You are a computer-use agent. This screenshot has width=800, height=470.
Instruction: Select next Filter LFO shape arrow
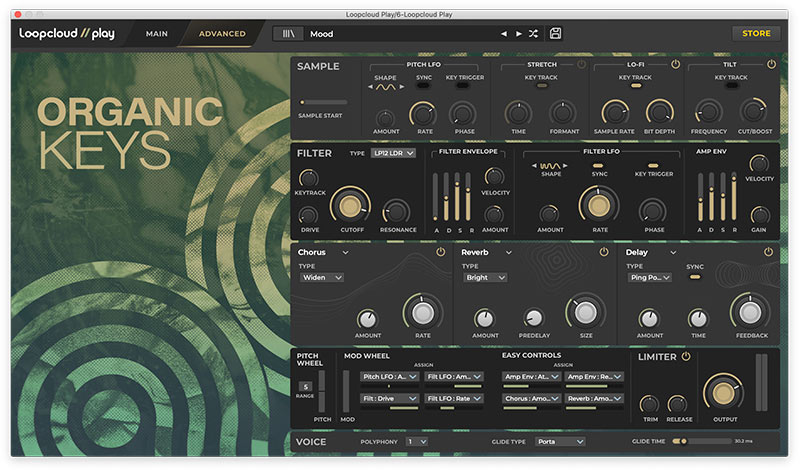coord(565,166)
